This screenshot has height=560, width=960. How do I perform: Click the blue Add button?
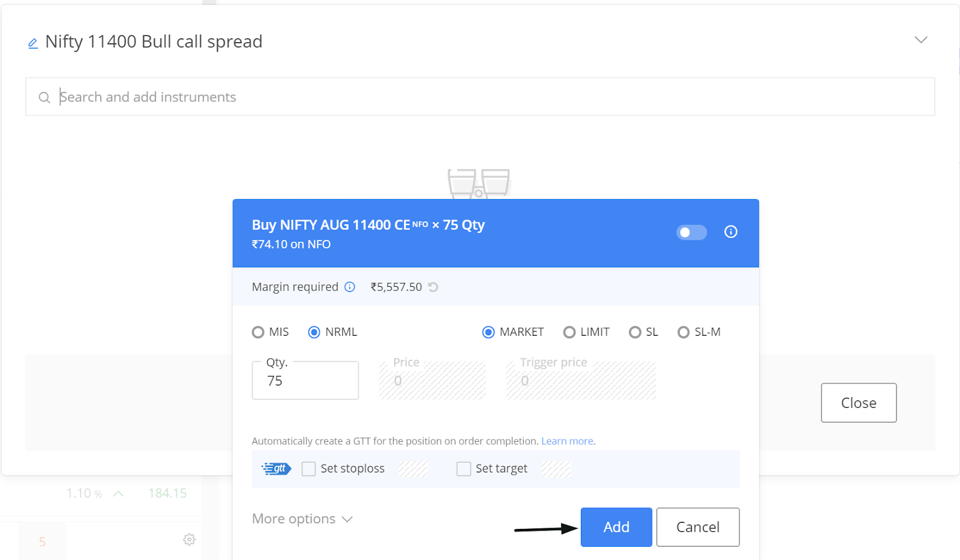pos(616,527)
